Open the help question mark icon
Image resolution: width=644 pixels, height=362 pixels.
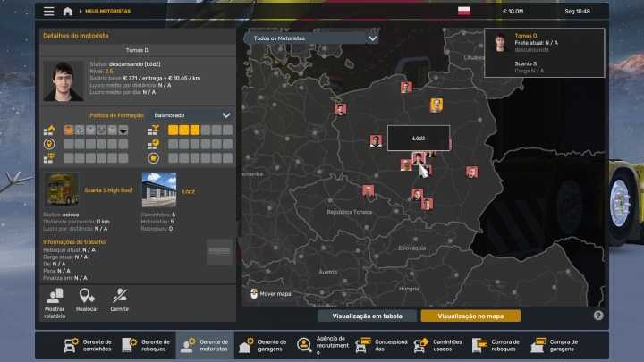pos(598,316)
